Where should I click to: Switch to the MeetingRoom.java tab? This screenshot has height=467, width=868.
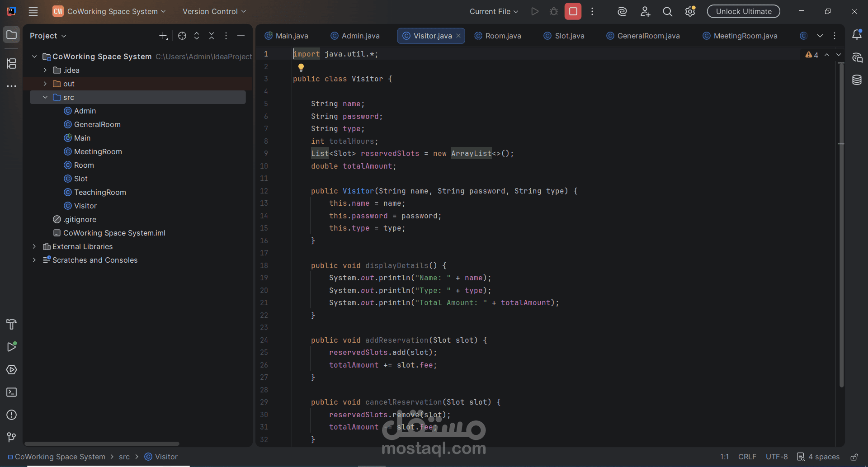tap(740, 36)
